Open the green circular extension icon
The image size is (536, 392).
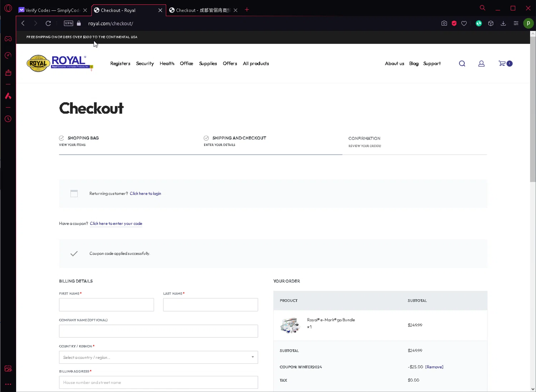click(x=479, y=23)
